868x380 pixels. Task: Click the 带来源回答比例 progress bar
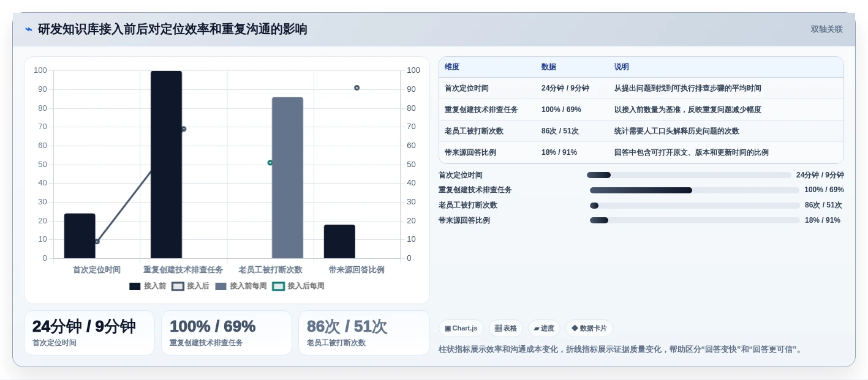click(695, 220)
